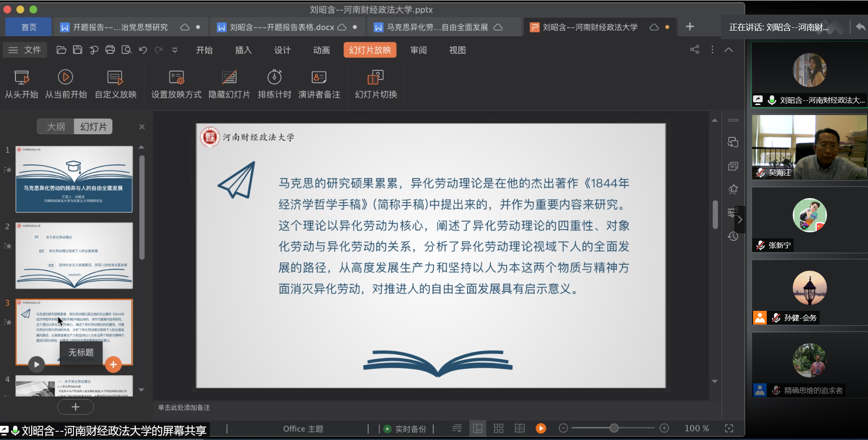Switch to slide sorter grid view
The image size is (868, 440).
[x=499, y=428]
